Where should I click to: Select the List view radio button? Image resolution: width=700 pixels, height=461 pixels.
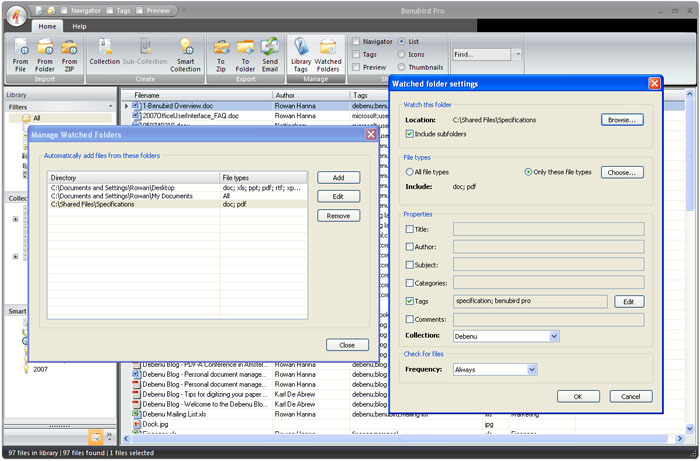coord(401,42)
